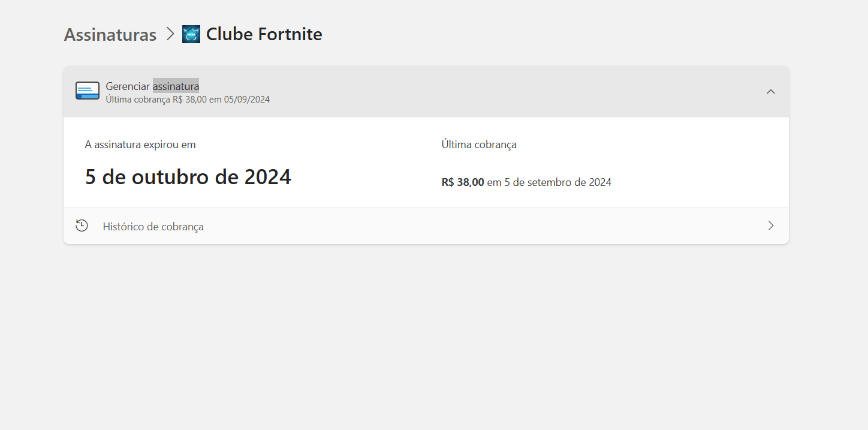Screen dimensions: 868x430
Task: Click the Última cobrança label
Action: 479,145
